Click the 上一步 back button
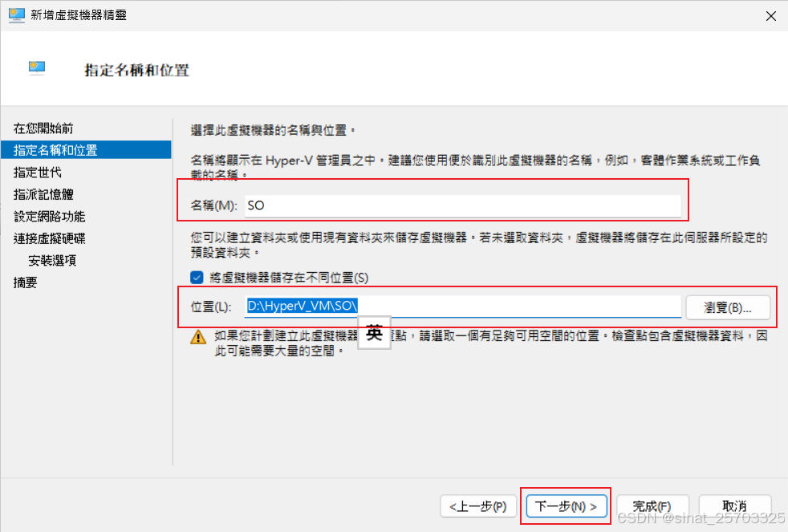Image resolution: width=788 pixels, height=532 pixels. (x=479, y=506)
